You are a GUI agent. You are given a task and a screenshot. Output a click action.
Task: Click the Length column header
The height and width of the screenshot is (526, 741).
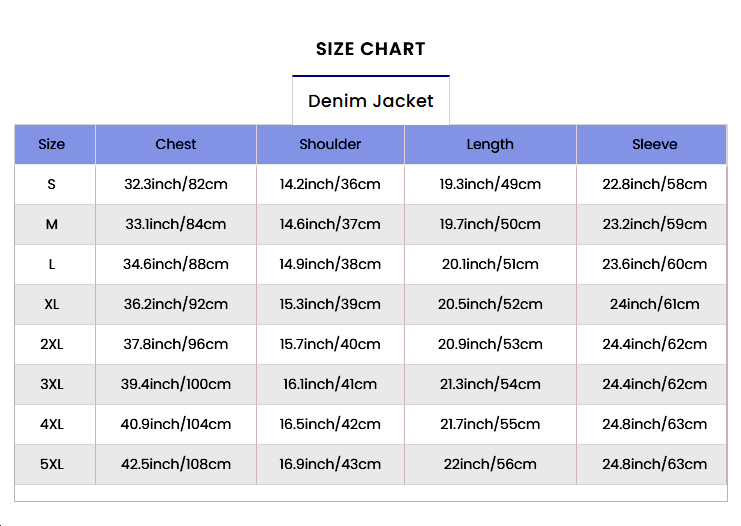[490, 144]
